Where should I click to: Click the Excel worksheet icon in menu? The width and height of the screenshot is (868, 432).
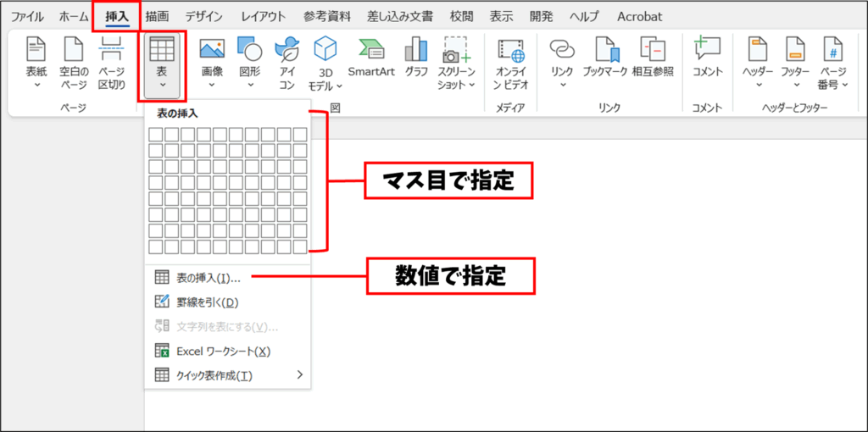(x=162, y=351)
